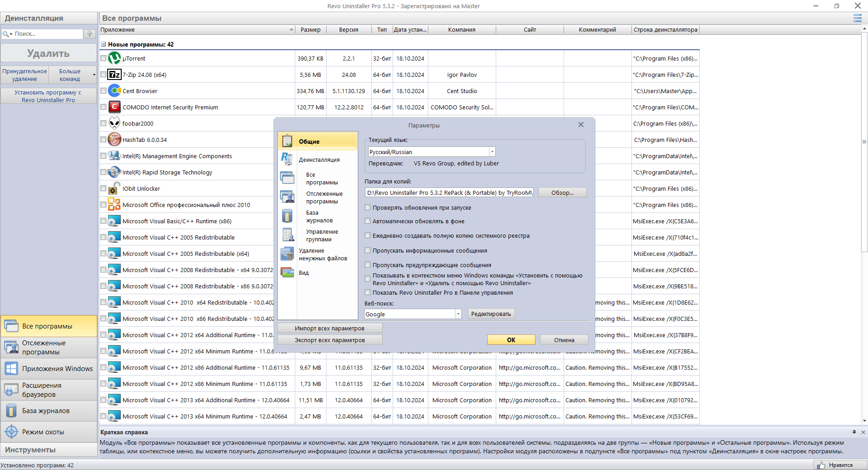
Task: Select Деинсталляция icon in Параметры dialog
Action: [x=287, y=159]
